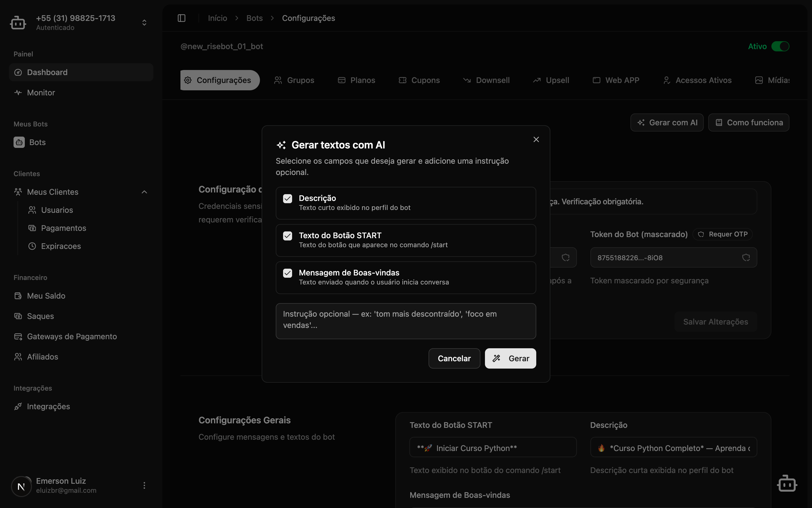Toggle the Ativo bot switch

780,46
